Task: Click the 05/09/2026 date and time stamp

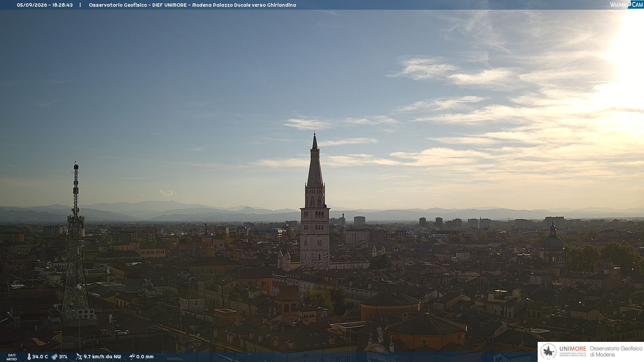Action: (45, 5)
